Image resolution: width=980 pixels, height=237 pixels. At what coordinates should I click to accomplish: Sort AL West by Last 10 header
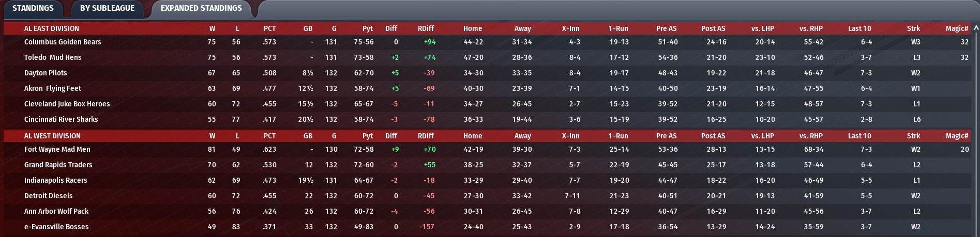click(x=859, y=136)
